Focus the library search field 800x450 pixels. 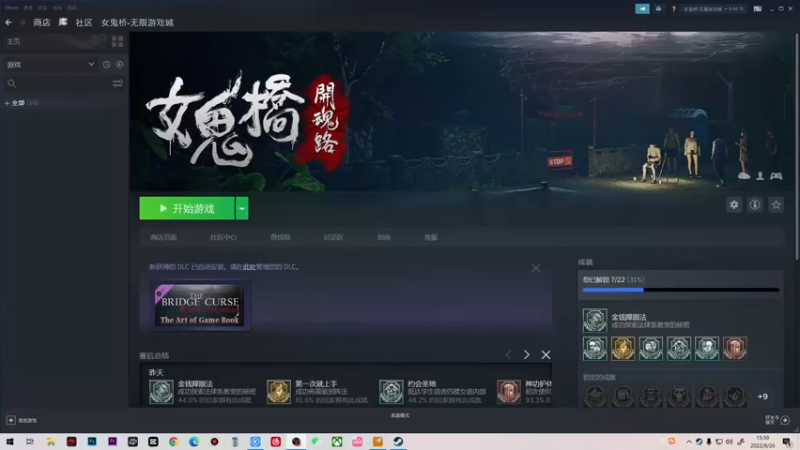pos(56,83)
